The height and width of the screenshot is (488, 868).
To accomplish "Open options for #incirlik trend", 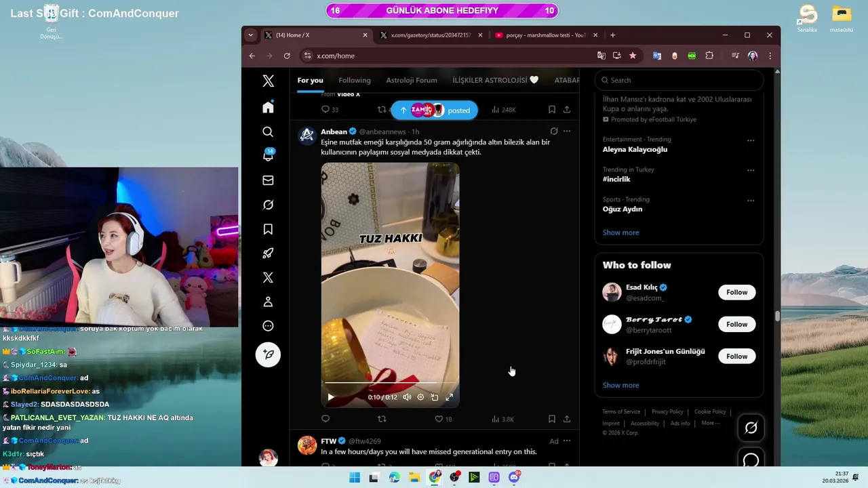I will [751, 170].
